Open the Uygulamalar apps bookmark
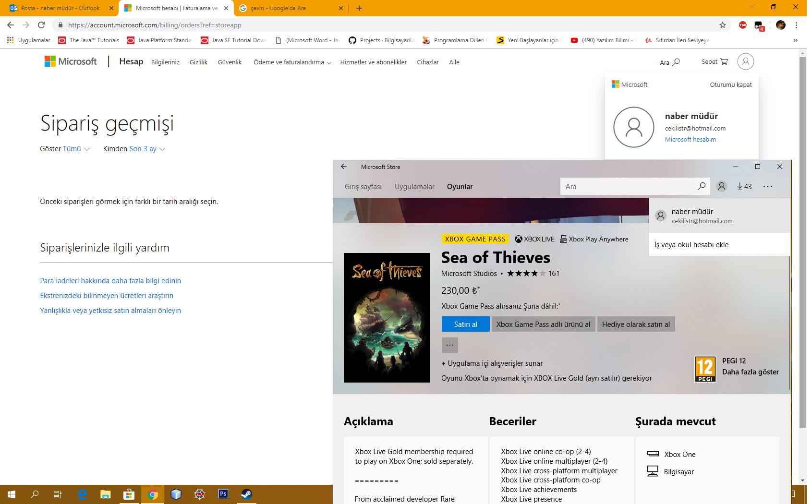This screenshot has height=504, width=812. pyautogui.click(x=29, y=40)
